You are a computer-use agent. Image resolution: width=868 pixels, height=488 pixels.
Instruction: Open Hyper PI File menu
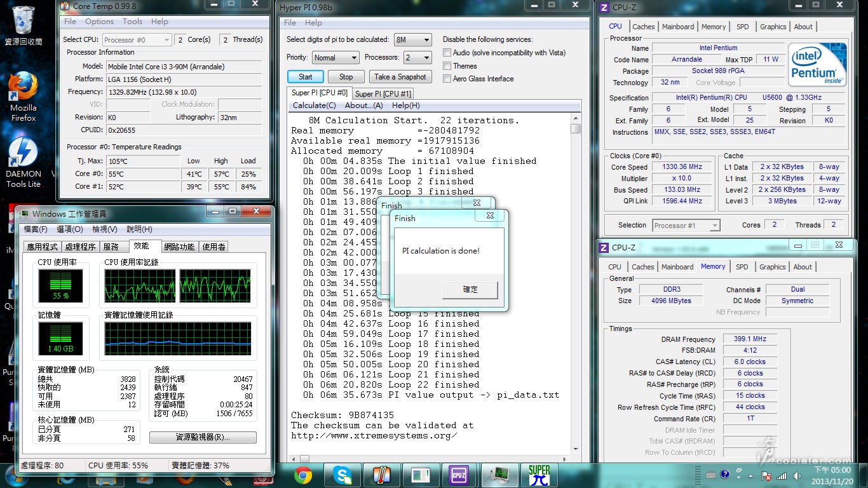[x=290, y=23]
